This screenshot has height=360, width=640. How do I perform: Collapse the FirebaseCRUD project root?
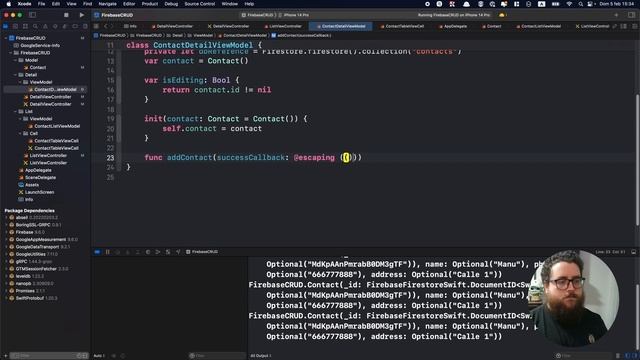[6, 38]
